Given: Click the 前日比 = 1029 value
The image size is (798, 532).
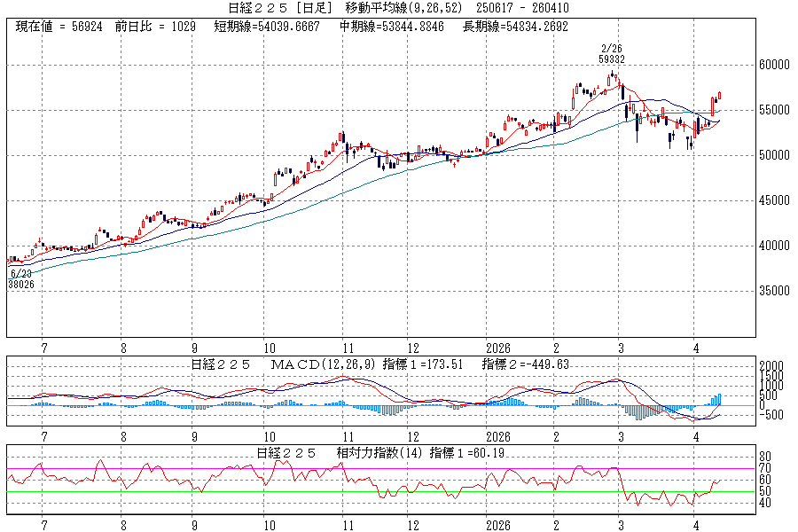Looking at the screenshot, I should pyautogui.click(x=154, y=27).
